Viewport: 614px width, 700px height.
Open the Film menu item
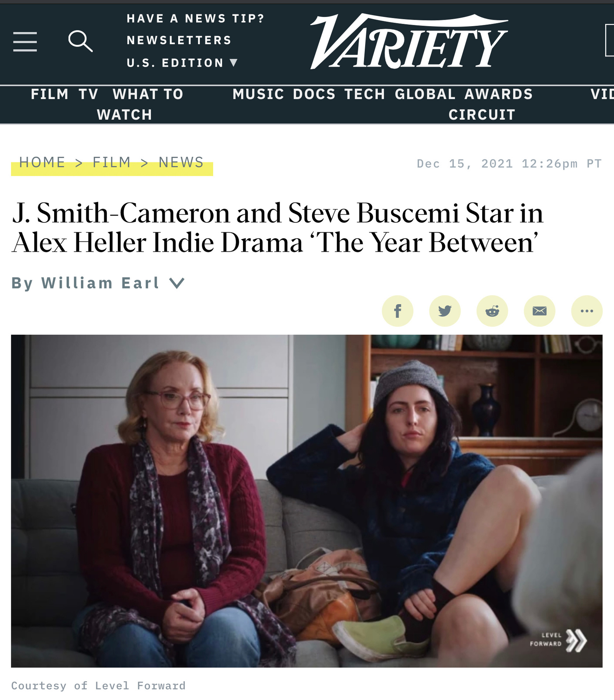50,94
